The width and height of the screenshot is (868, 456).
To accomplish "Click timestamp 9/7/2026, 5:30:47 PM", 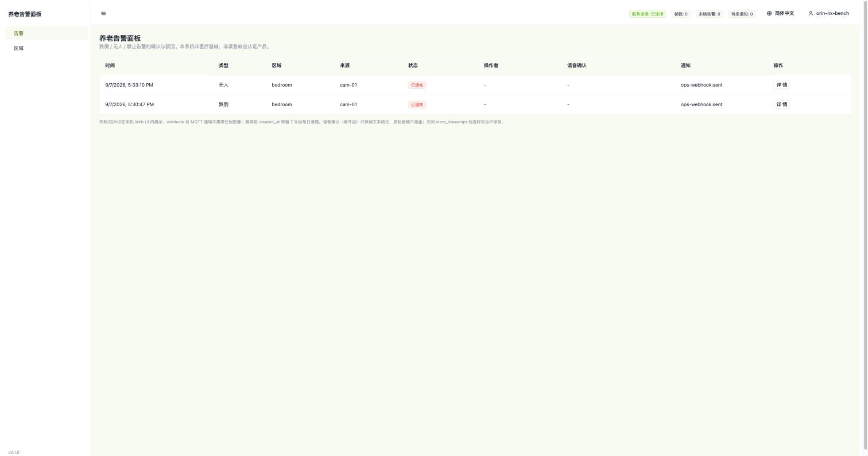I will (129, 104).
